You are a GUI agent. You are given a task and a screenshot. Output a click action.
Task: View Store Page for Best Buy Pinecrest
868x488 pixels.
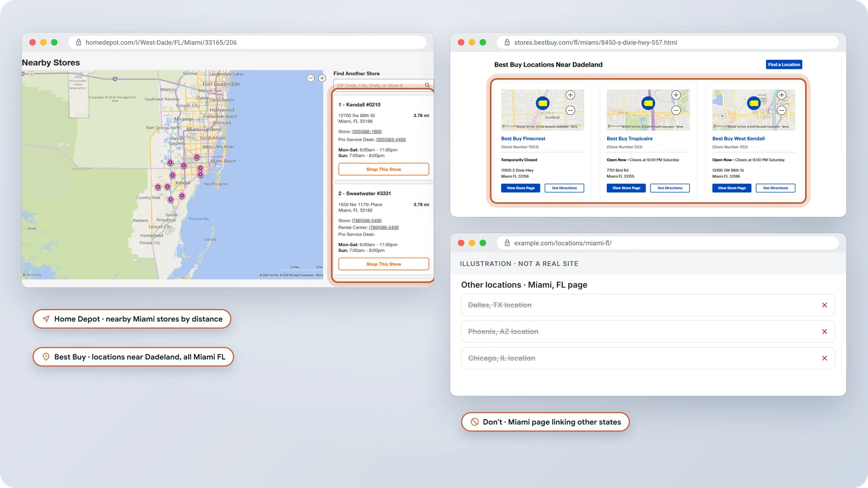click(521, 188)
